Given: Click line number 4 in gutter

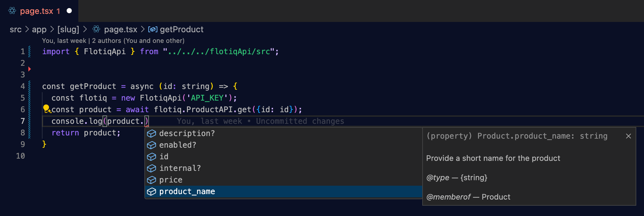Looking at the screenshot, I should pyautogui.click(x=23, y=86).
